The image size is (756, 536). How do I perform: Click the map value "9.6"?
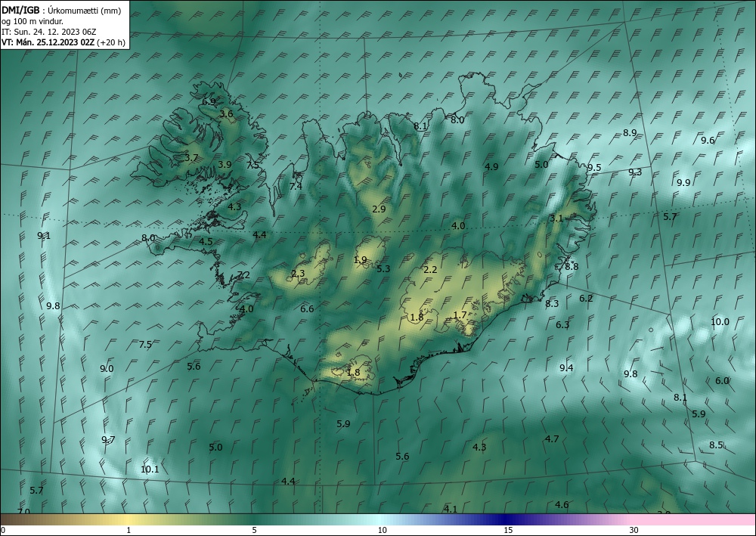708,141
